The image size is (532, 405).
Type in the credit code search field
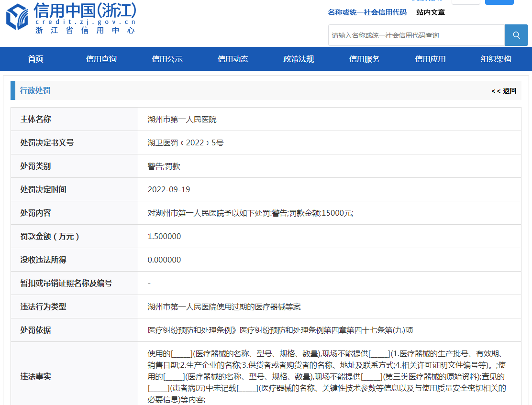416,35
